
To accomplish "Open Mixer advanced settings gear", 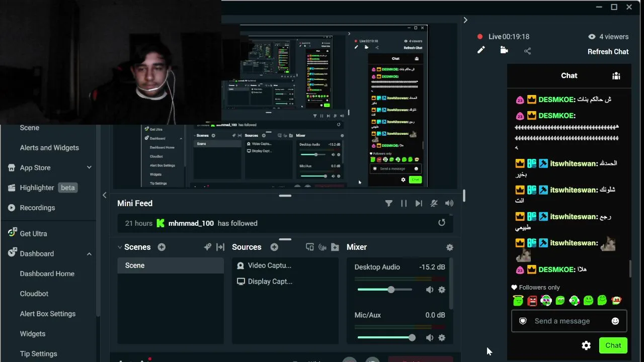I will (x=450, y=247).
